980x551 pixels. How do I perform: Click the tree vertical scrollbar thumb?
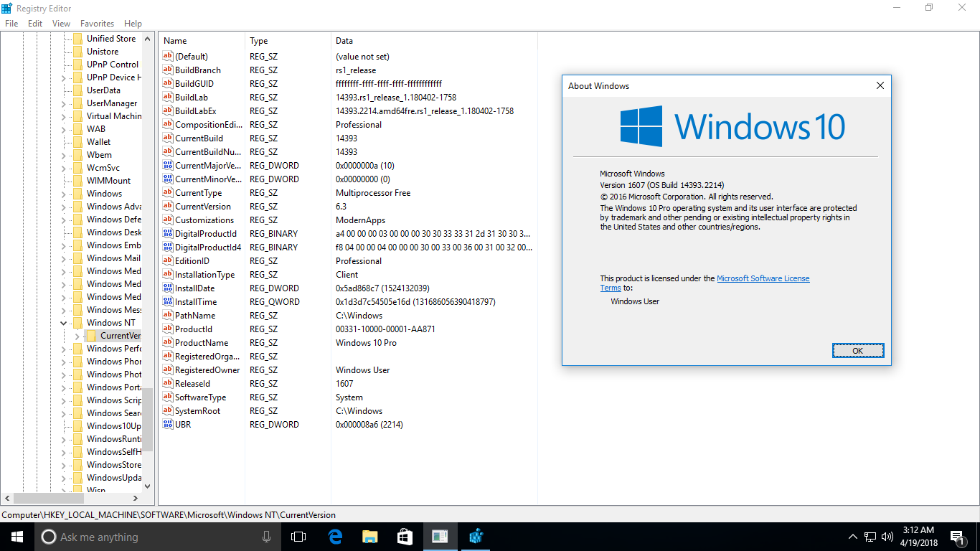click(x=148, y=419)
